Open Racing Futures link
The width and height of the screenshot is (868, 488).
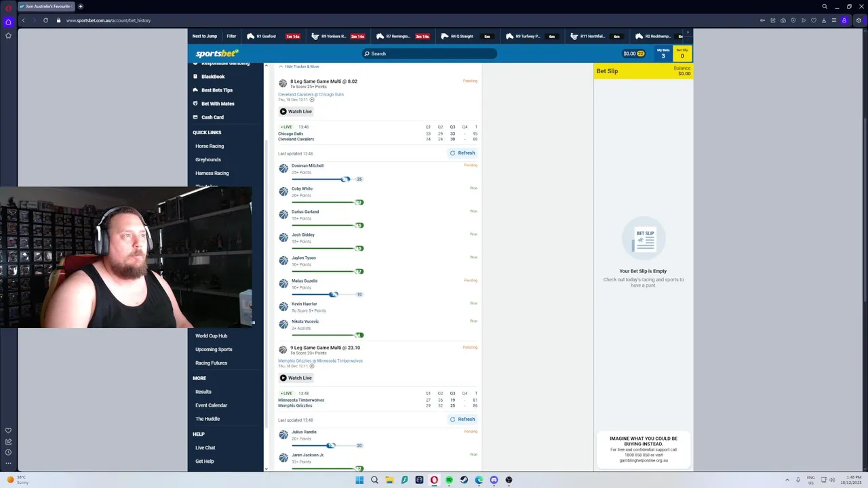[x=212, y=363]
